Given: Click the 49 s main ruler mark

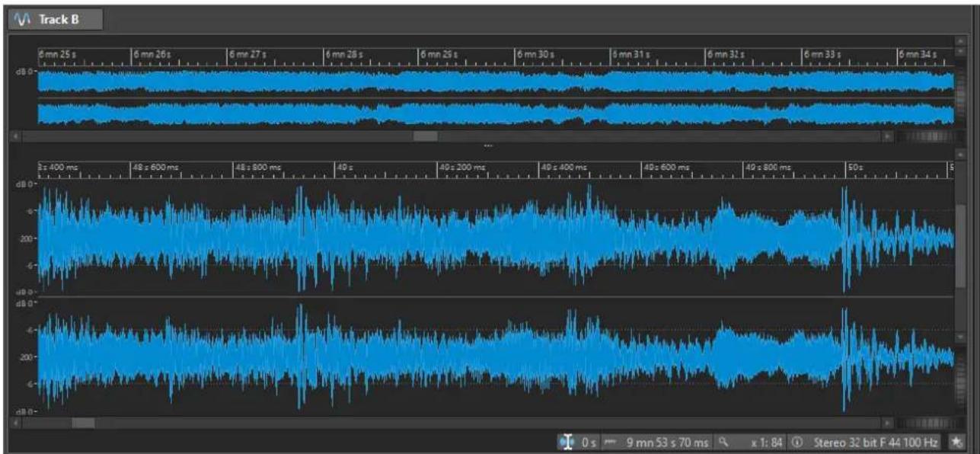Looking at the screenshot, I should (x=344, y=167).
